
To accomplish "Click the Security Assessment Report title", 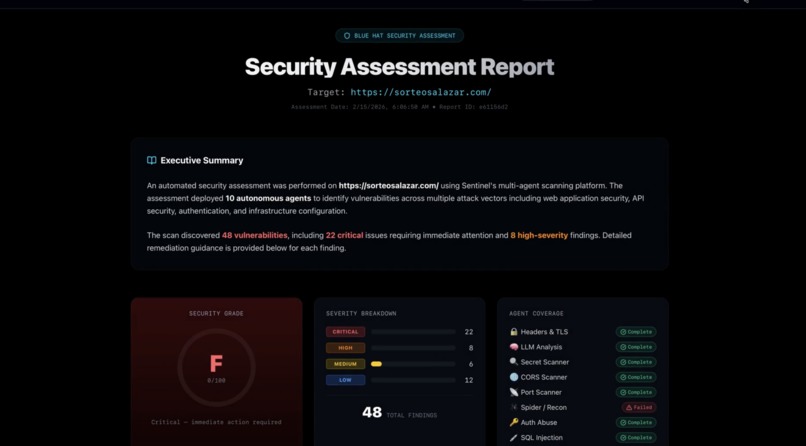I will (x=399, y=67).
